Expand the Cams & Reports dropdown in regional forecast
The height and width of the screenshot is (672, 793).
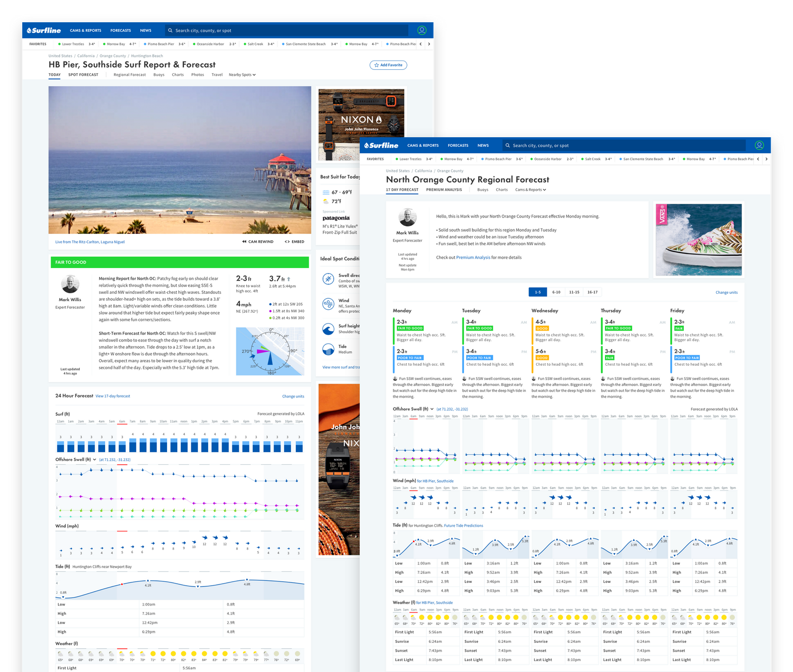tap(530, 190)
